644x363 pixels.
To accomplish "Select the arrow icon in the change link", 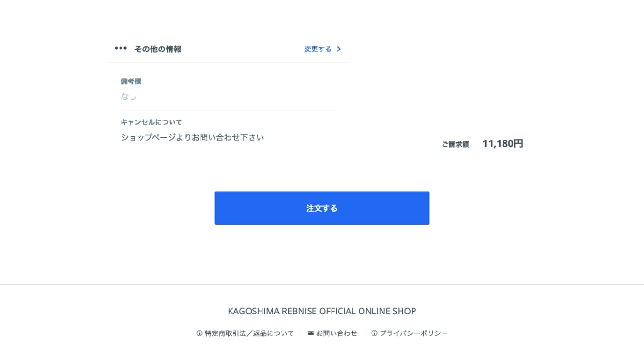I will click(338, 49).
